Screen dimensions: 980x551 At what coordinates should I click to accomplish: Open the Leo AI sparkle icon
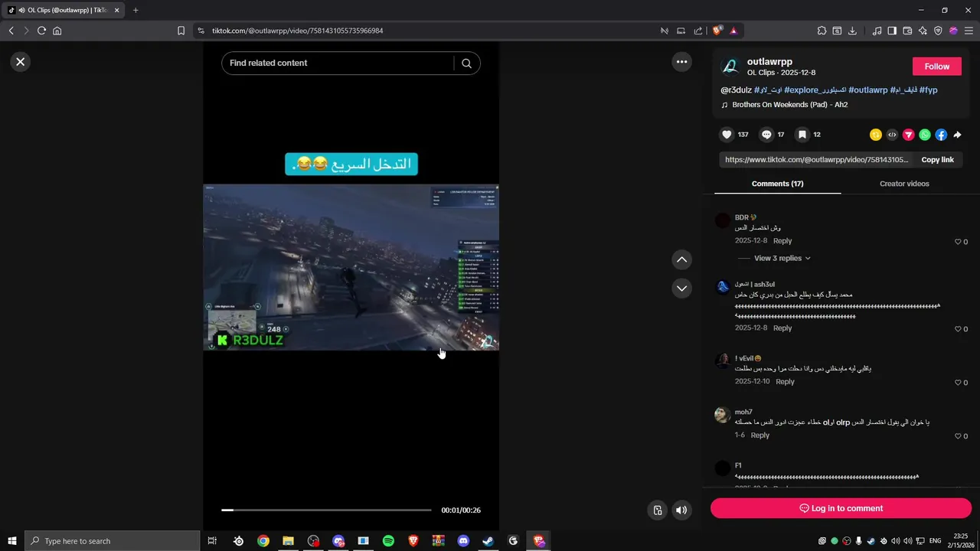[x=923, y=31]
